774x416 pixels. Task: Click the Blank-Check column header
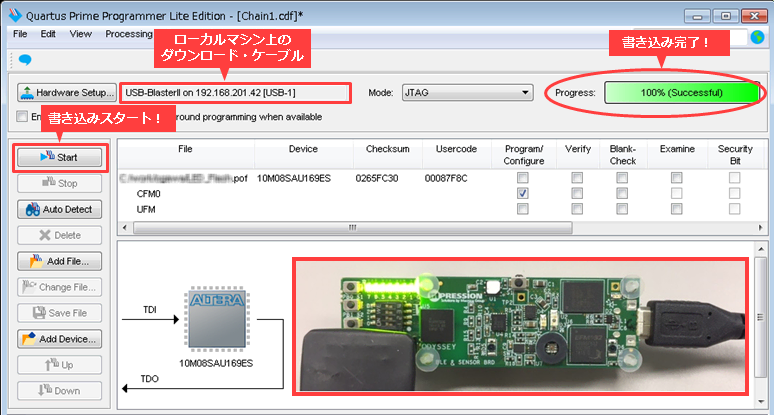(x=622, y=154)
